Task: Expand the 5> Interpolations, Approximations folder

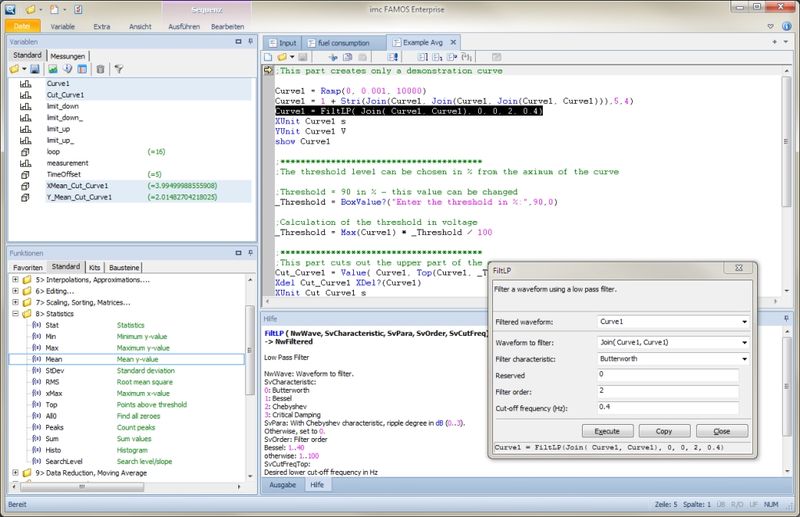Action: 15,280
